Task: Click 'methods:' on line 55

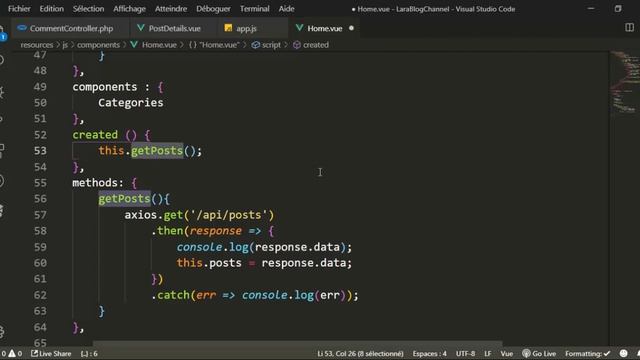Action: [x=98, y=183]
